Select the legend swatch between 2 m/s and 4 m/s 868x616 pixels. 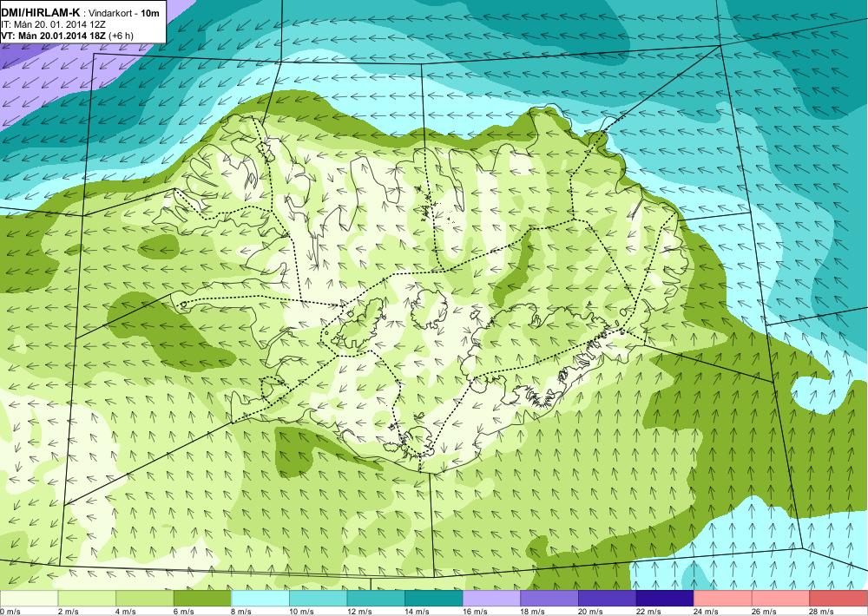(86, 599)
